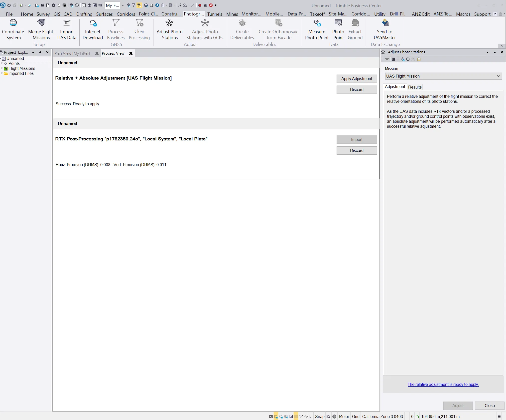
Task: Click Meter units in status bar
Action: coord(344,417)
